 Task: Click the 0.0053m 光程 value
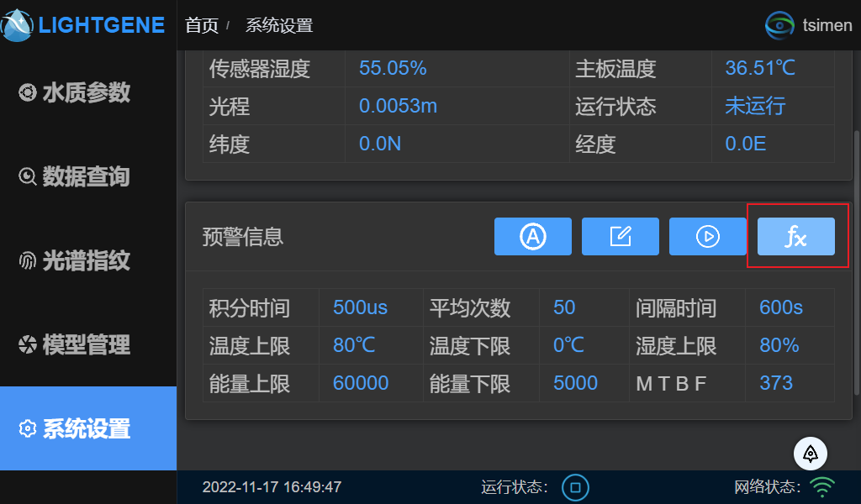point(398,106)
